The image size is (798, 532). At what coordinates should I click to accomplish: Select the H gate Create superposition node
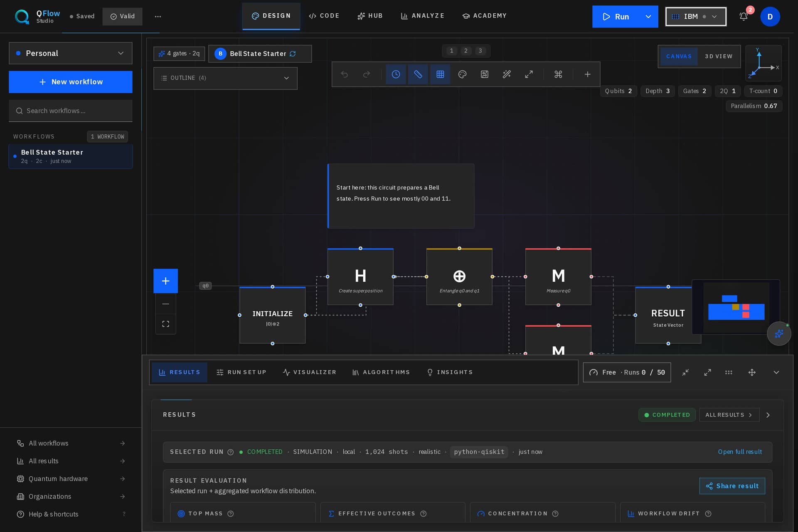coord(360,277)
